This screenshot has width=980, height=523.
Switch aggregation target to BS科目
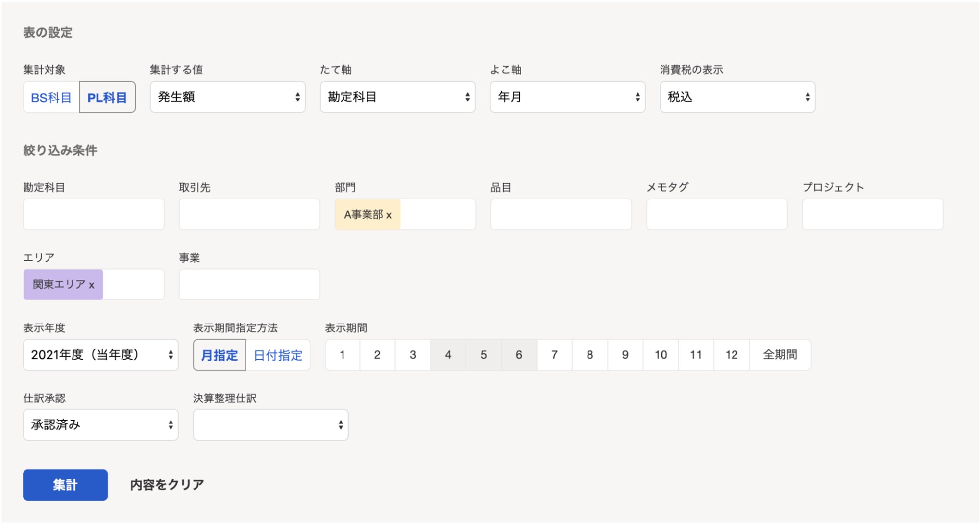[x=51, y=98]
